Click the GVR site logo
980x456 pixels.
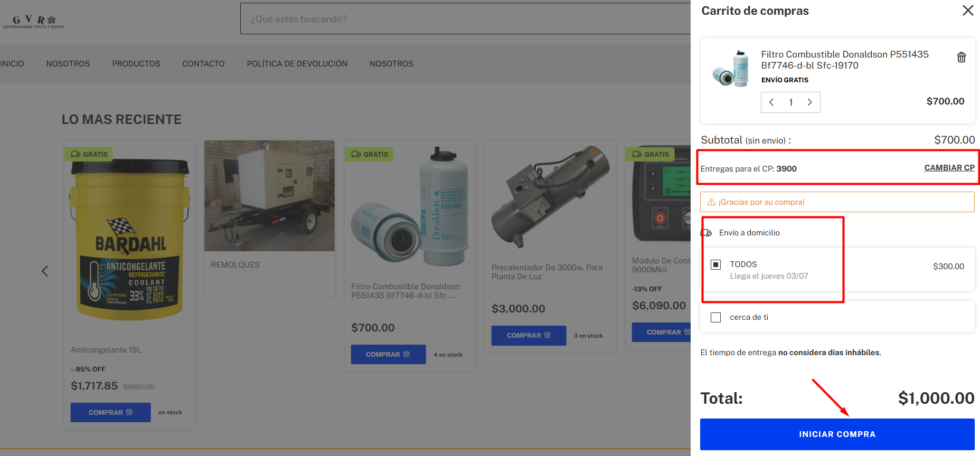33,21
